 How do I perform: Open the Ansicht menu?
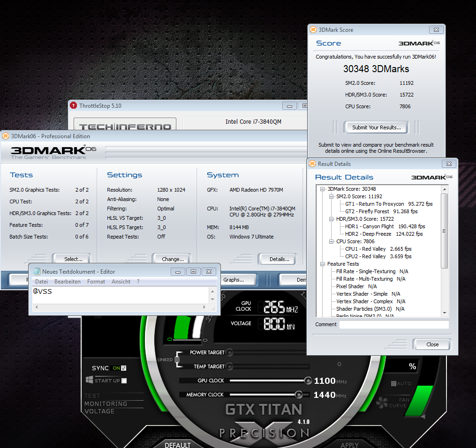point(121,282)
